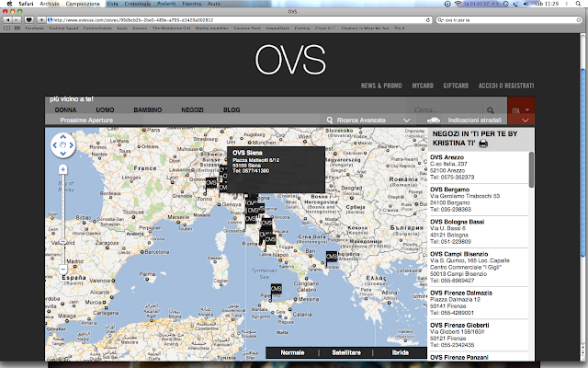The width and height of the screenshot is (588, 368).
Task: Open the ITA language dropdown
Action: coord(521,110)
